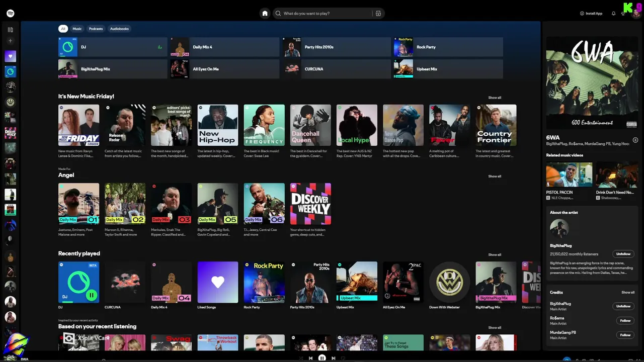Screen dimensions: 644x362
Task: Open the Party Hits 2010s shortcut tile
Action: click(x=336, y=47)
